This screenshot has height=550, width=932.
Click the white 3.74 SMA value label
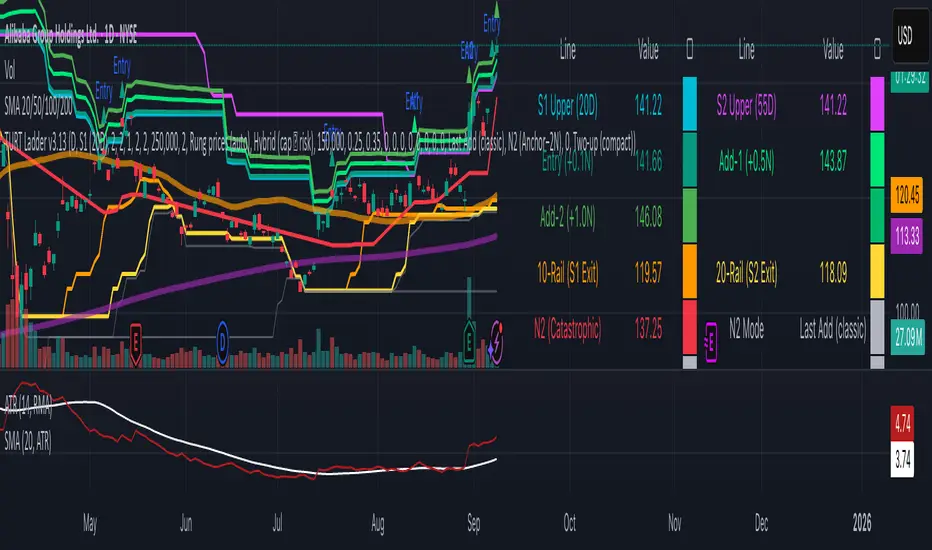[x=902, y=459]
